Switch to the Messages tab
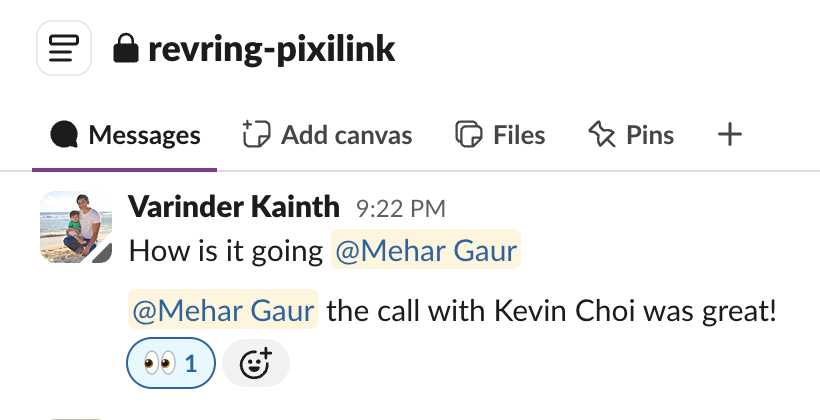820x420 pixels. pos(144,135)
